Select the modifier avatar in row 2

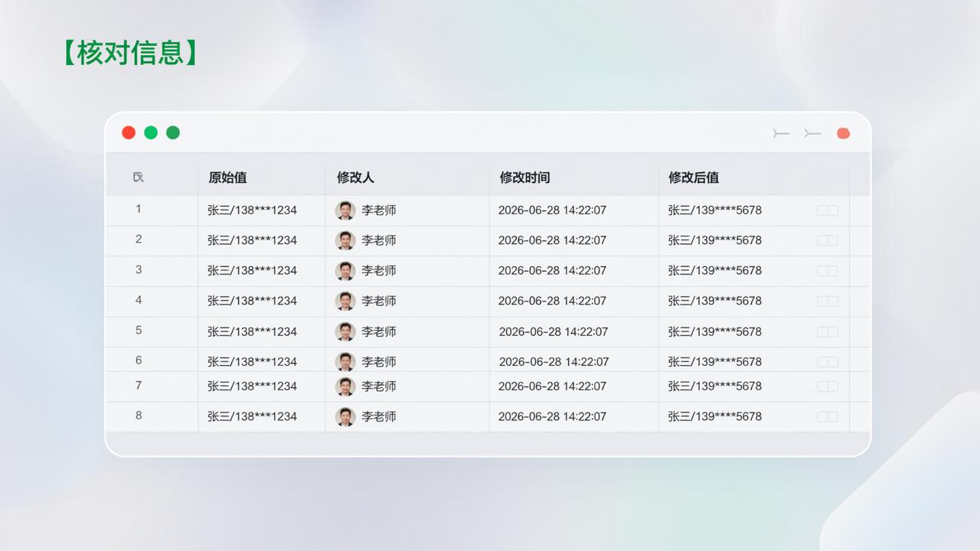coord(345,240)
